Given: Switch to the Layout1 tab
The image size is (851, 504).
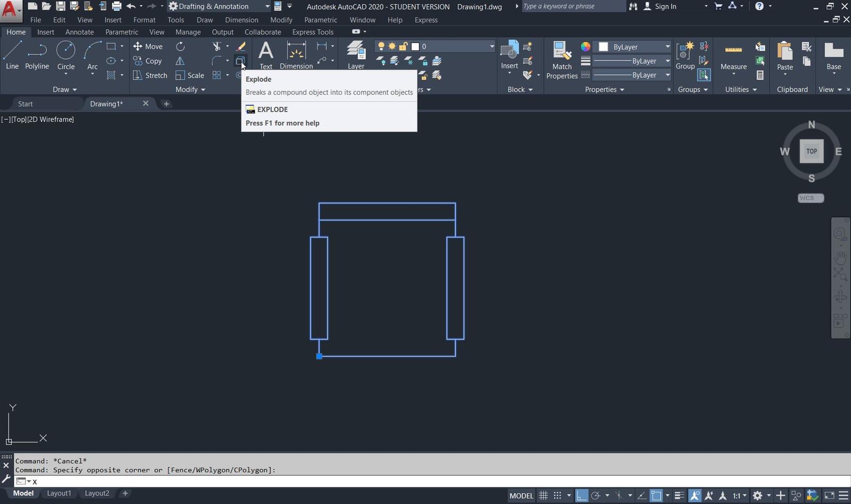Looking at the screenshot, I should tap(59, 493).
